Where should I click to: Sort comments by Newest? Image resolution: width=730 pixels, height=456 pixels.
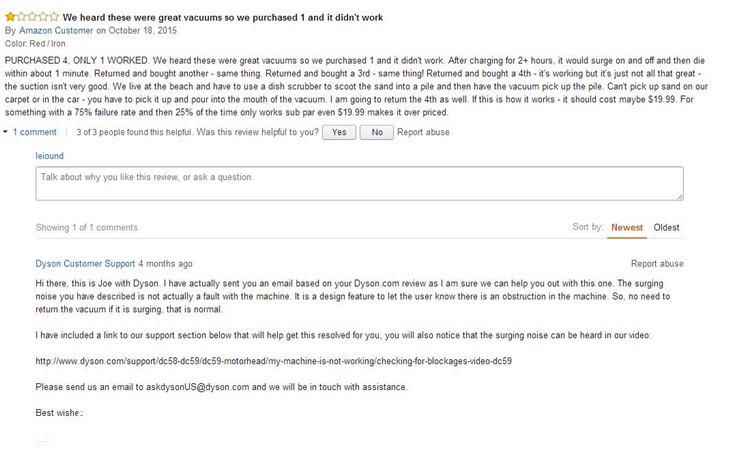click(x=627, y=228)
